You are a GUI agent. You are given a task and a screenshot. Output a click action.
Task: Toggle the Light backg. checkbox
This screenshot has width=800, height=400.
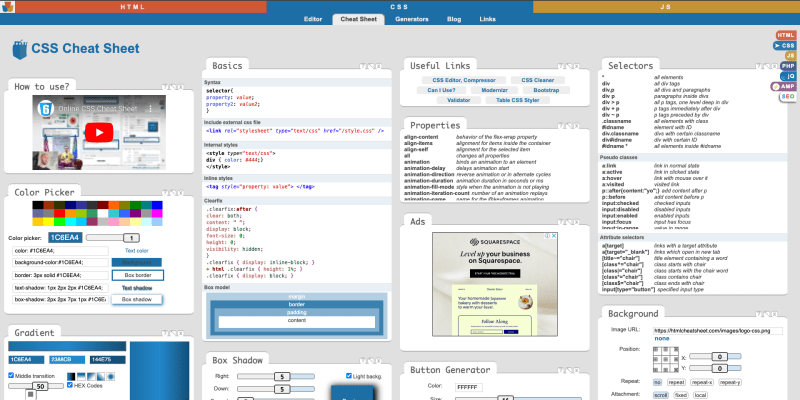click(x=349, y=376)
